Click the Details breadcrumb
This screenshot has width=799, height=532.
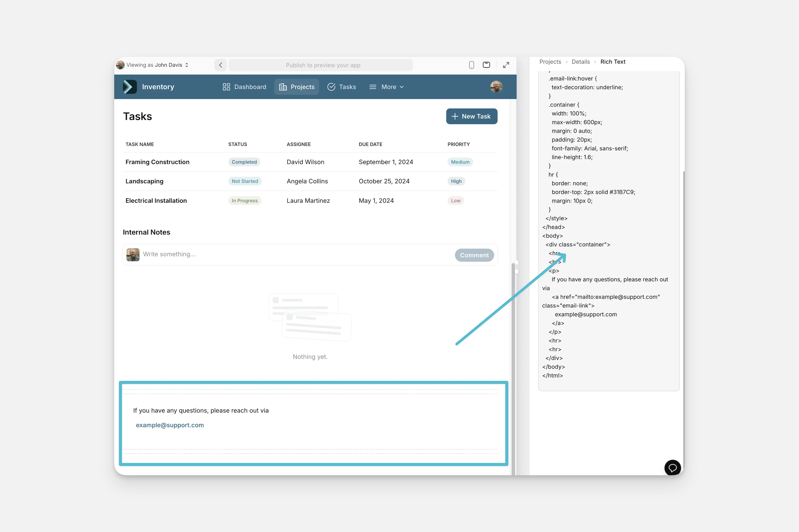pyautogui.click(x=581, y=62)
